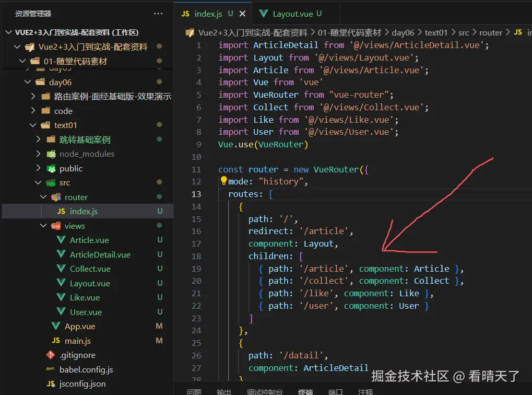Screen dimensions: 532x395
Task: Open jsconfig.json from the file tree
Action: [x=82, y=384]
